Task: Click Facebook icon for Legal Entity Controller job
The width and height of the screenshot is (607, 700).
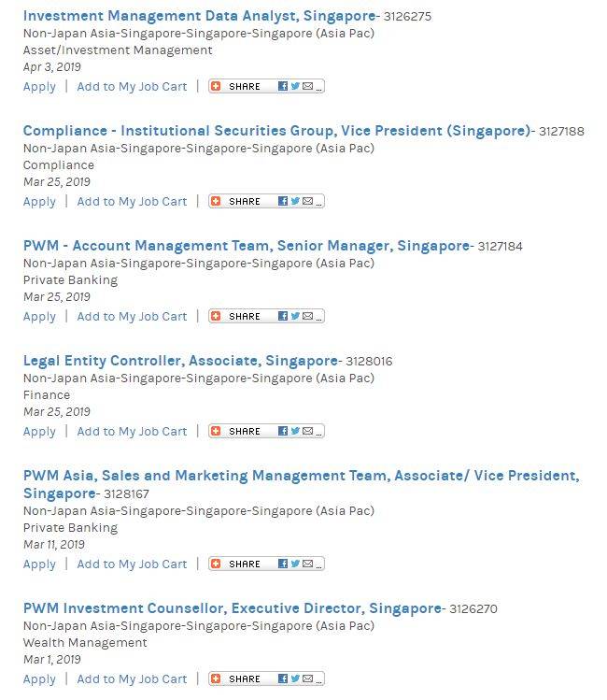Action: [283, 431]
